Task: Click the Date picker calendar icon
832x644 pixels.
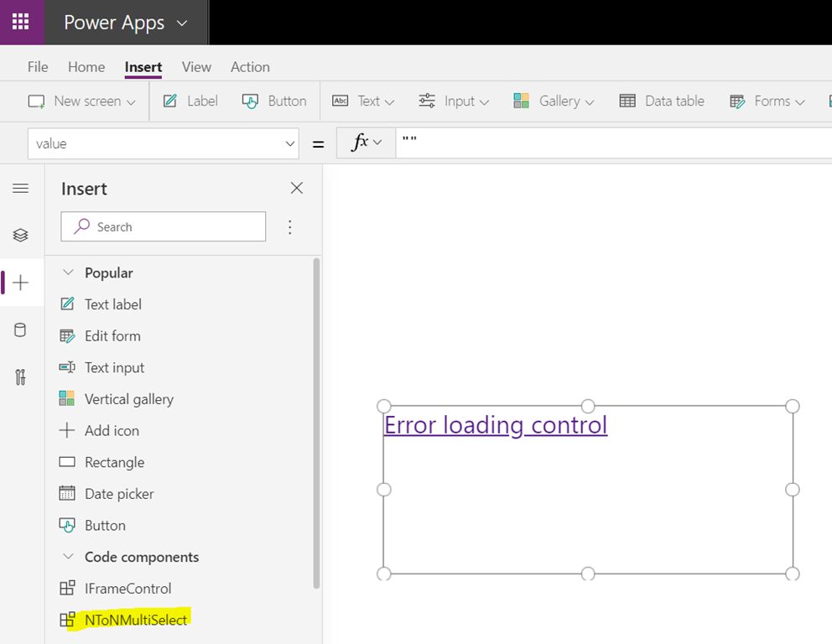Action: pos(67,493)
